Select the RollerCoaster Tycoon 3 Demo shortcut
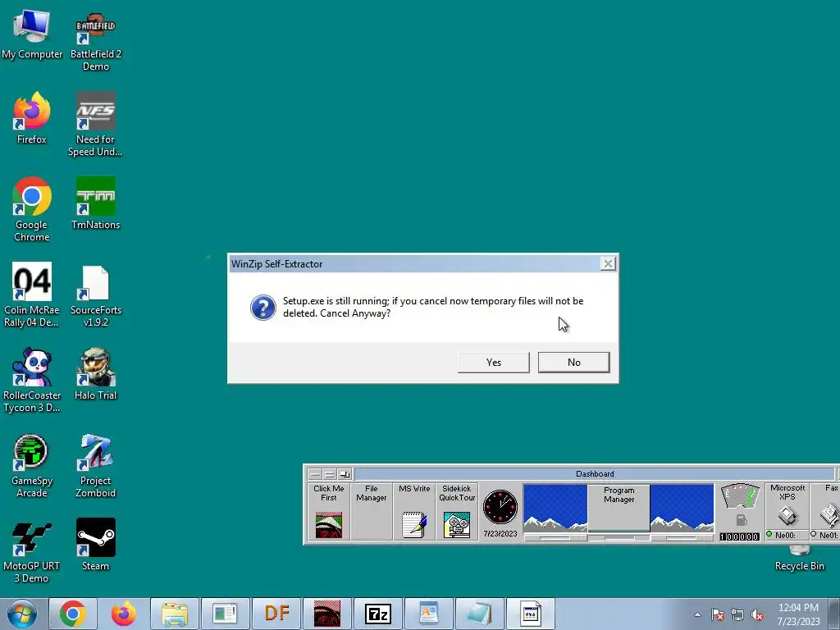This screenshot has width=840, height=630. [32, 381]
